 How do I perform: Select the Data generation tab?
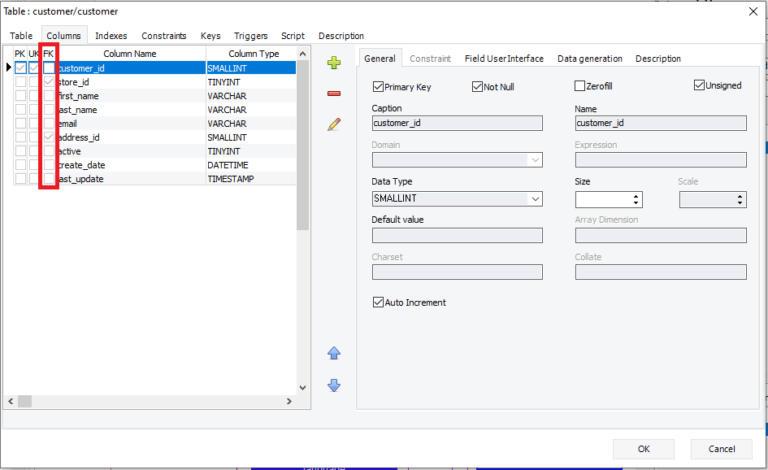tap(589, 59)
